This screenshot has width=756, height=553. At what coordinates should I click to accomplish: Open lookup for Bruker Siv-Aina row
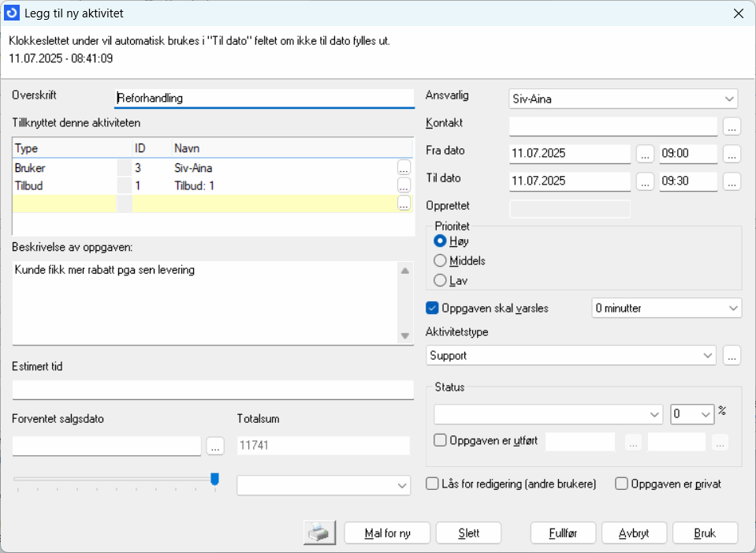404,168
